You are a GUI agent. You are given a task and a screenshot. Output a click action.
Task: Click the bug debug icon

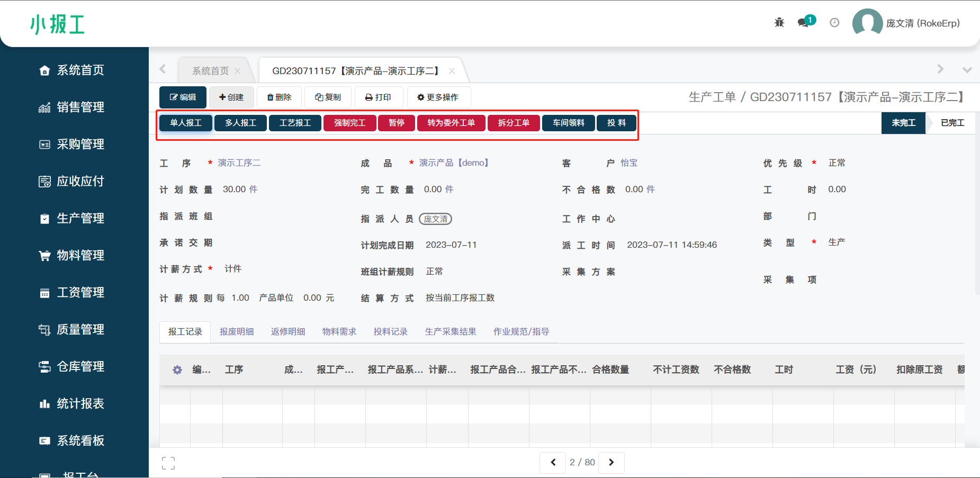coord(779,23)
